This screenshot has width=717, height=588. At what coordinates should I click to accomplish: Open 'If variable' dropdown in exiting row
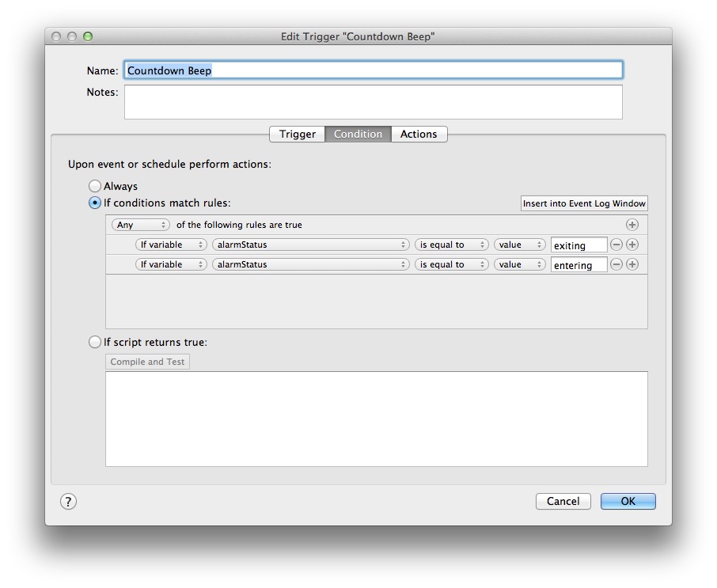pyautogui.click(x=171, y=245)
